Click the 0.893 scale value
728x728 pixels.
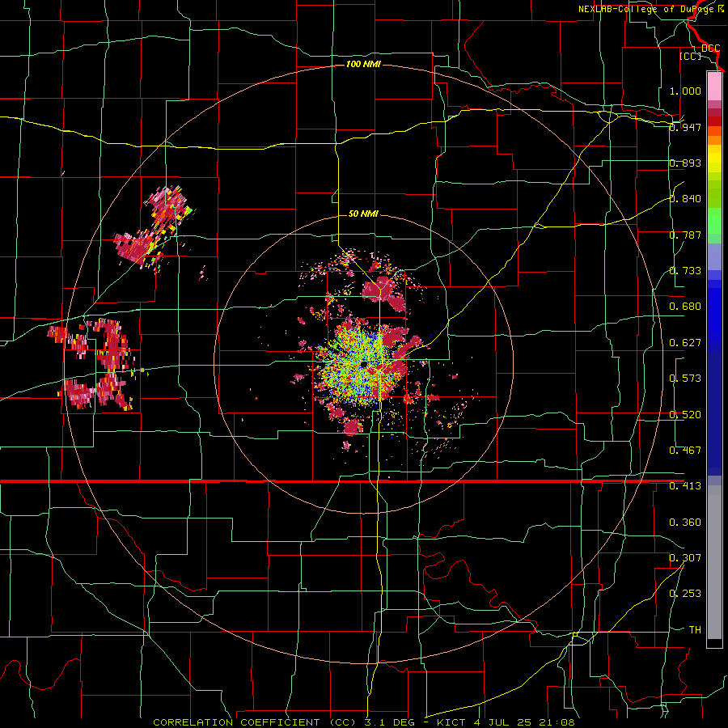click(685, 163)
